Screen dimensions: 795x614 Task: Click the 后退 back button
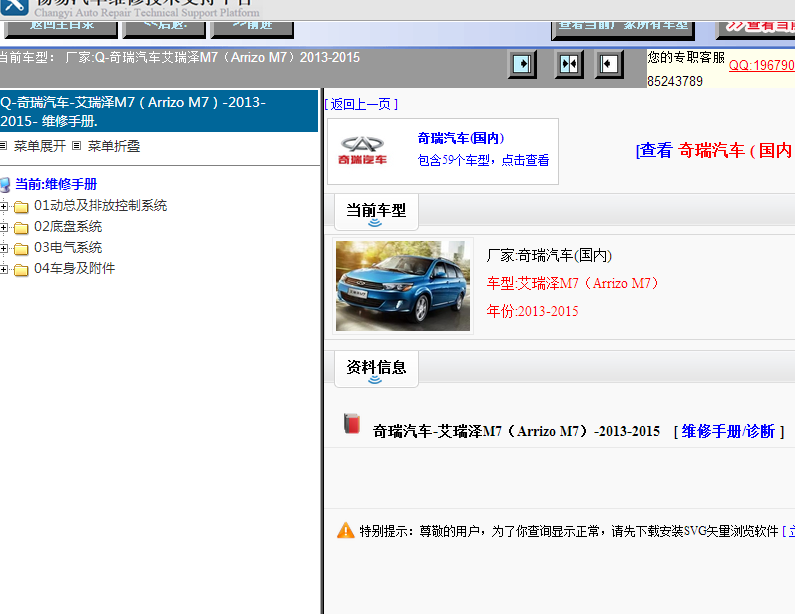(x=164, y=28)
